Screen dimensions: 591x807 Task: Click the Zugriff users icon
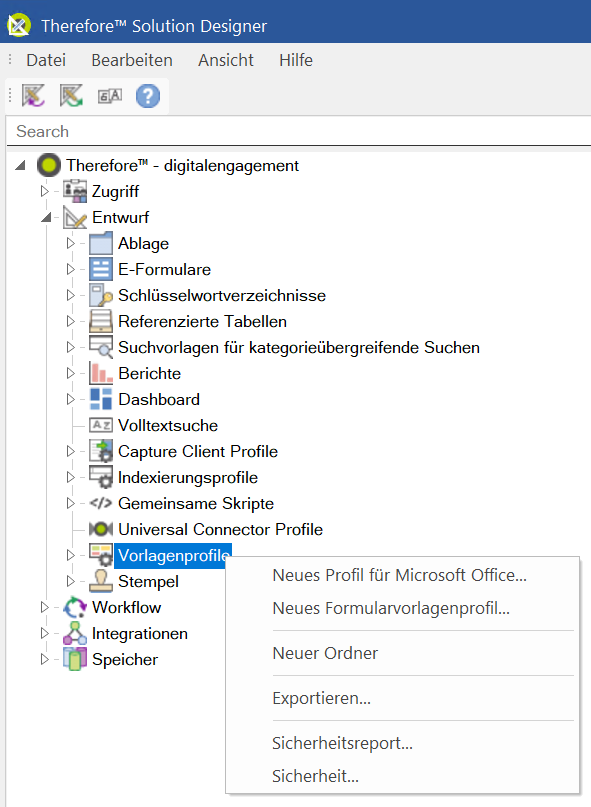point(75,191)
